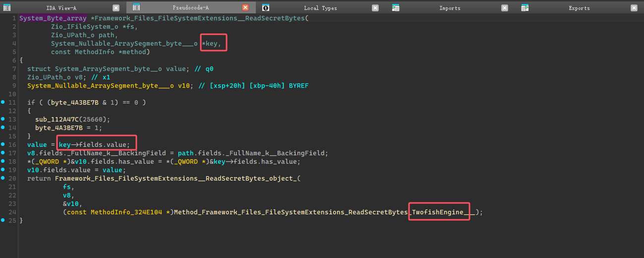
Task: Toggle breakpoint dot on line 16
Action: point(3,144)
